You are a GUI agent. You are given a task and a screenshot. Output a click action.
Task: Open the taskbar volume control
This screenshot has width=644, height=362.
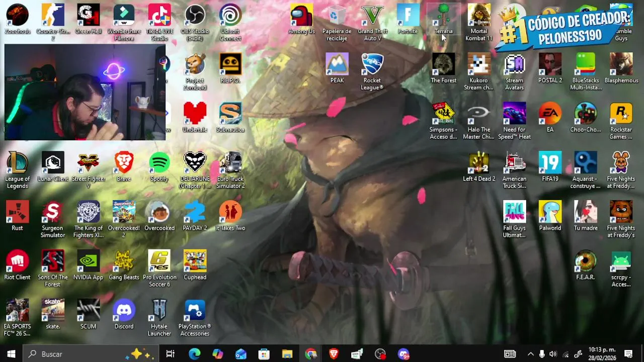[553, 354]
